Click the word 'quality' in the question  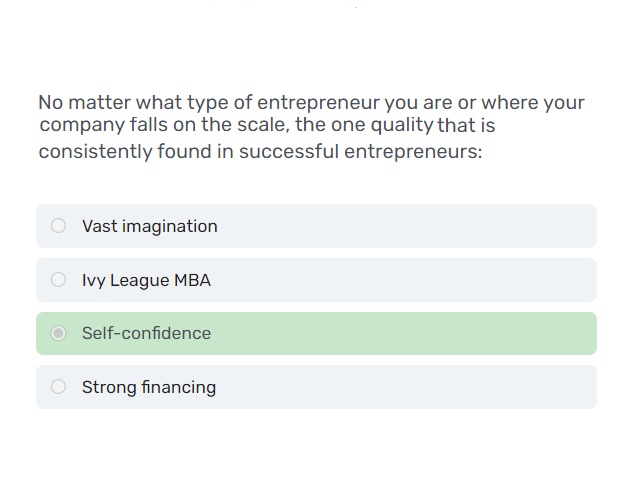coord(401,126)
